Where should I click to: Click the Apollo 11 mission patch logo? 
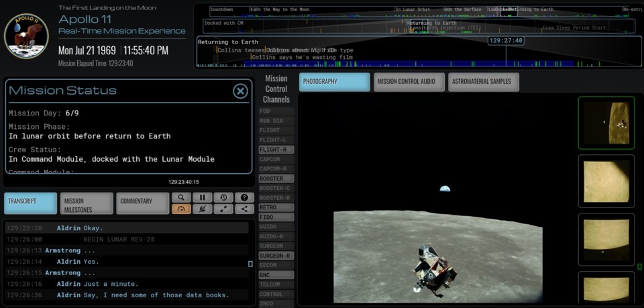26,36
